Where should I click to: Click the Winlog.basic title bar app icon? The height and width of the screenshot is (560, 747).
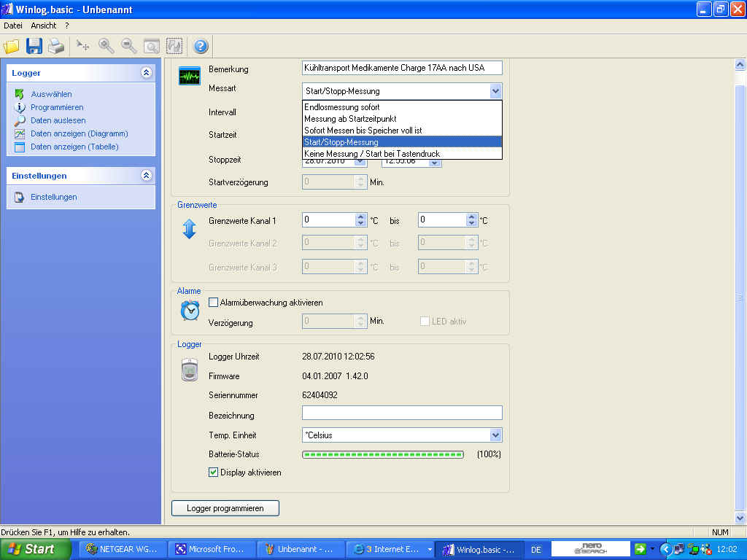coord(7,9)
